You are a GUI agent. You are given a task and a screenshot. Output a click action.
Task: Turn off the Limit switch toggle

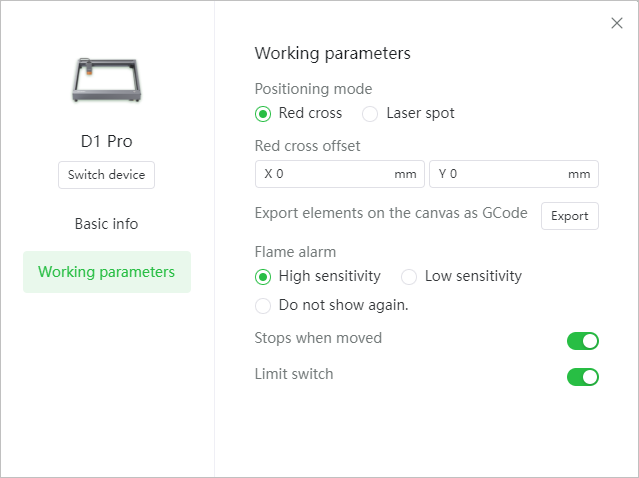click(583, 377)
